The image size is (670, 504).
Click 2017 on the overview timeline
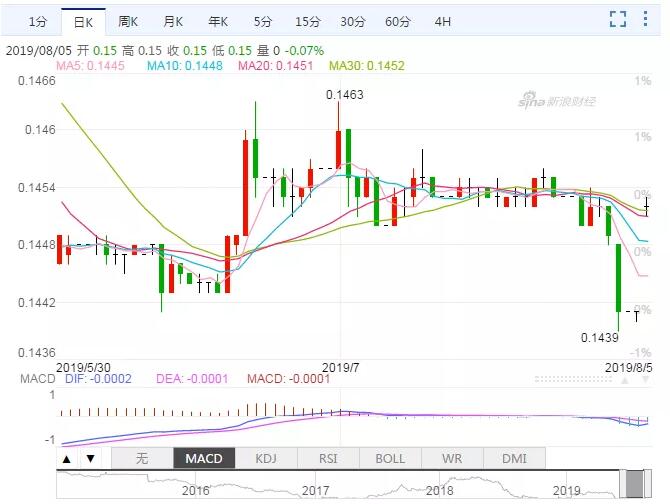coord(315,490)
